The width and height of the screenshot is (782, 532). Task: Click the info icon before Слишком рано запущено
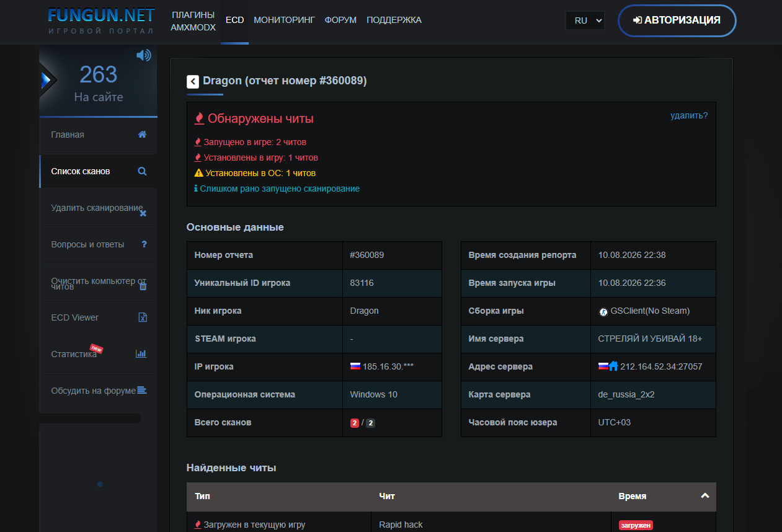coord(196,188)
